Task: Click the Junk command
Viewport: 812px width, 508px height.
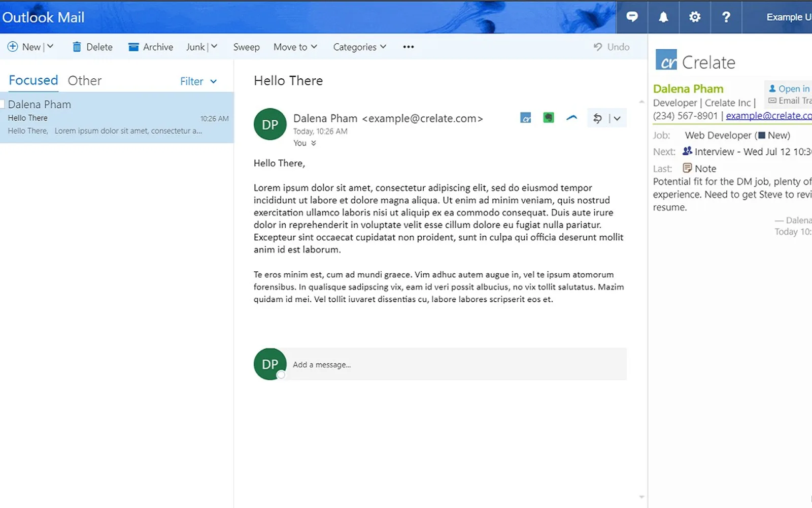Action: pyautogui.click(x=195, y=47)
